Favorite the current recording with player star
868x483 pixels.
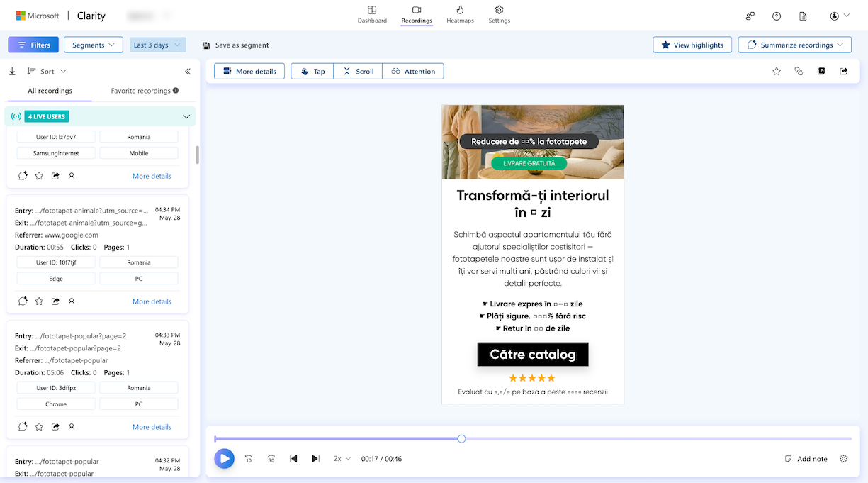pyautogui.click(x=777, y=71)
